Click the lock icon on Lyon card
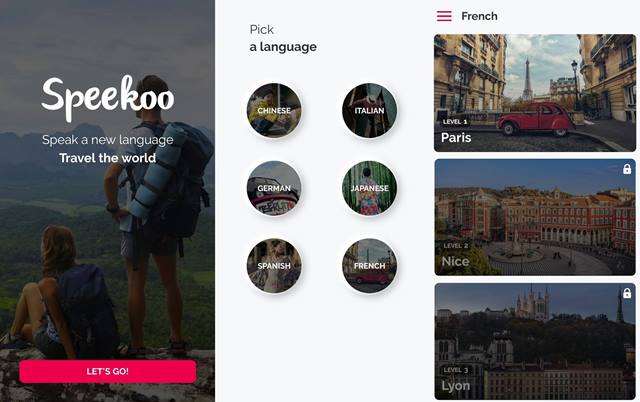 tap(627, 293)
